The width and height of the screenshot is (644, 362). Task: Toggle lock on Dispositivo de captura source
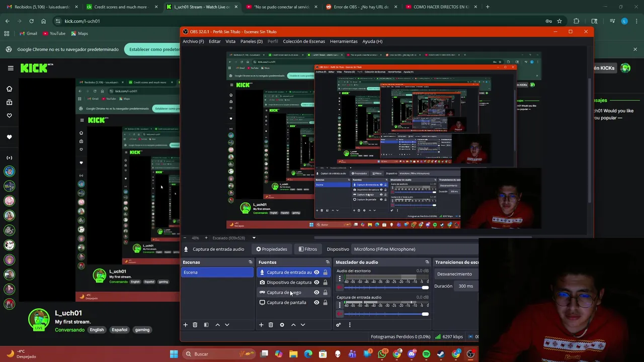pyautogui.click(x=325, y=282)
